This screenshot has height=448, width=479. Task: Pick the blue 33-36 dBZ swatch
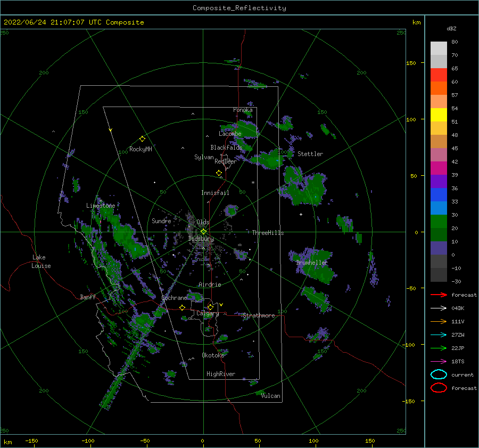tap(439, 195)
